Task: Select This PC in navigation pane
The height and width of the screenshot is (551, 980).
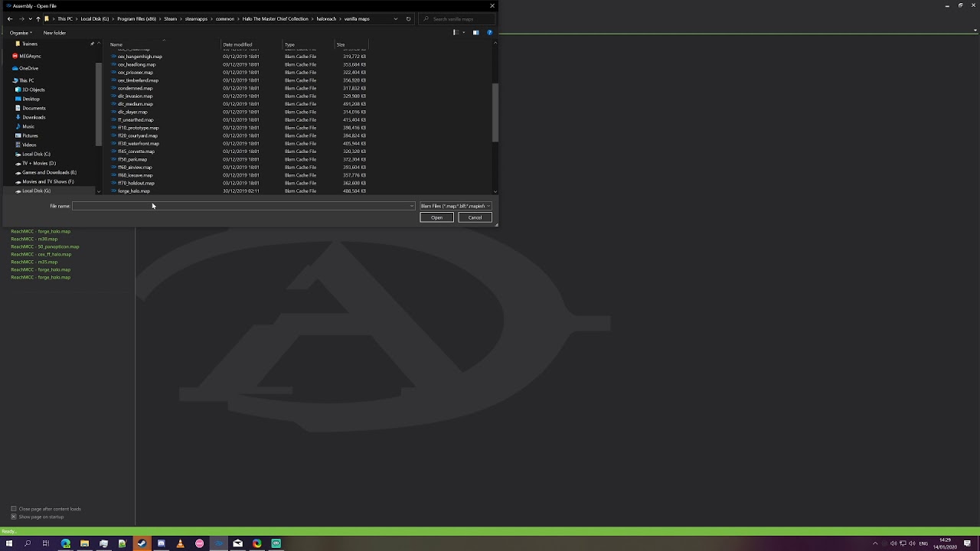Action: click(26, 80)
